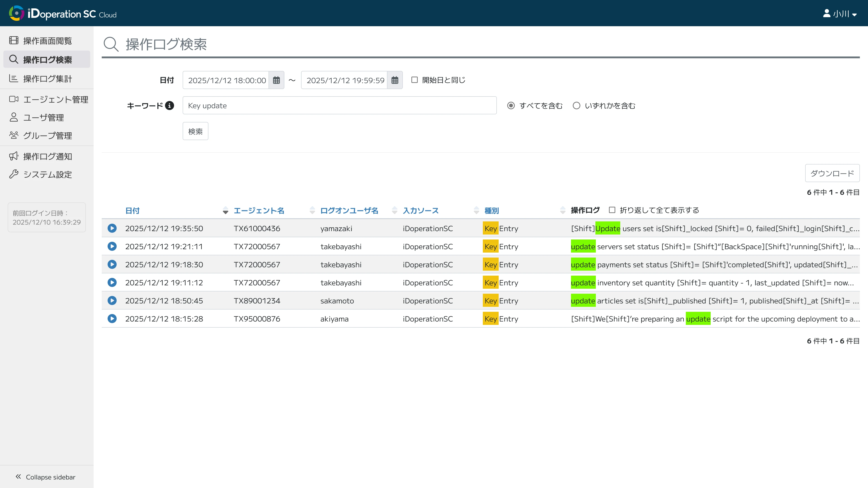Screen dimensions: 868x488
Task: Open システム設定 in the sidebar
Action: click(47, 174)
